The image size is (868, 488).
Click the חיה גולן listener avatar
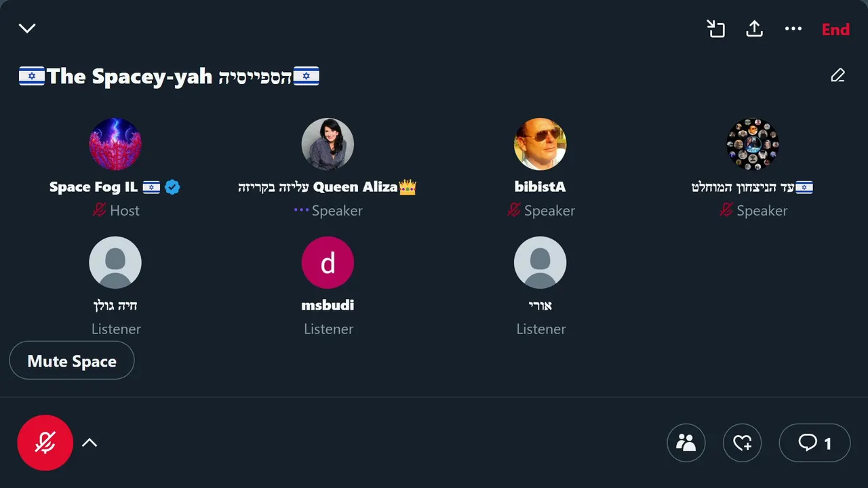115,262
